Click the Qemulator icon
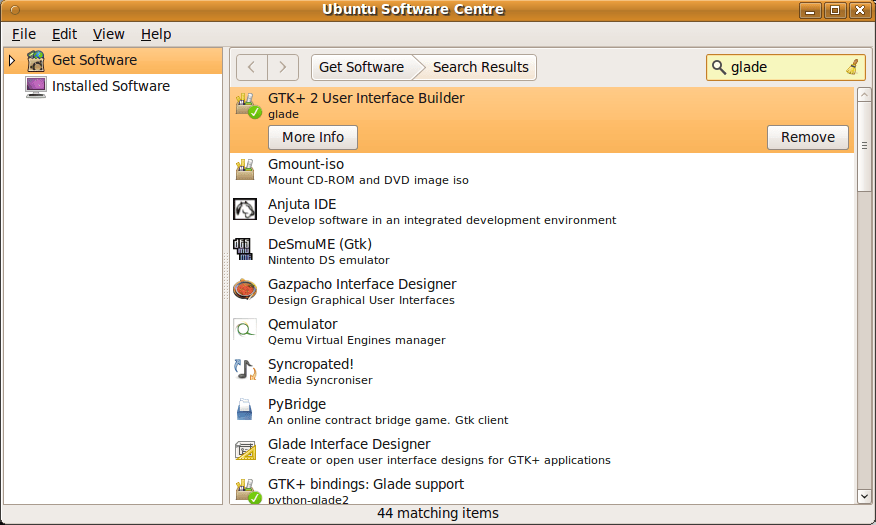Image resolution: width=876 pixels, height=525 pixels. click(245, 330)
